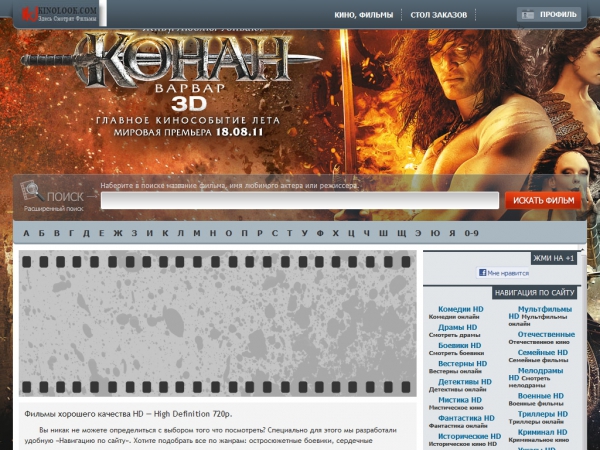Open the Kinolook.com logo home link
Viewport: 600px width, 450px height.
[59, 14]
